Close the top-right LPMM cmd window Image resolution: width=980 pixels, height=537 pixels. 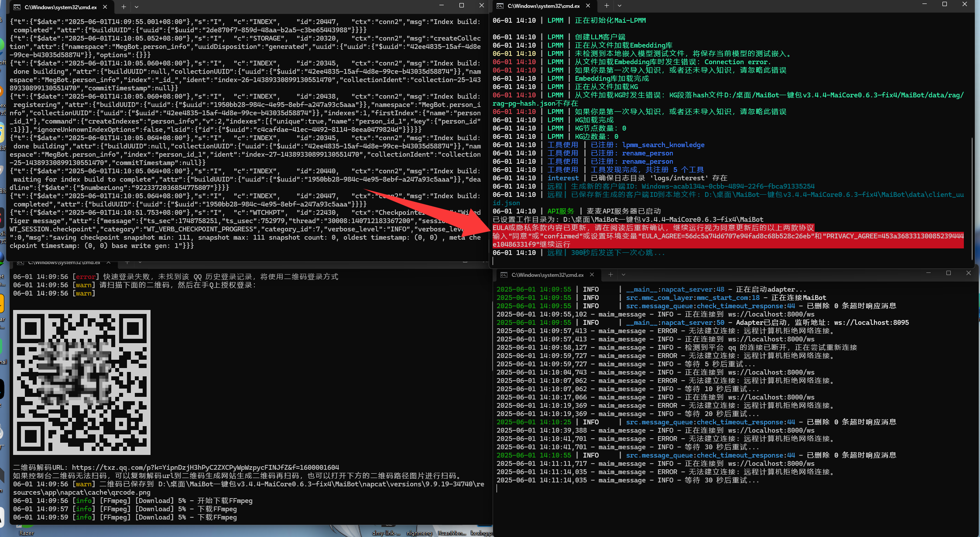[965, 4]
